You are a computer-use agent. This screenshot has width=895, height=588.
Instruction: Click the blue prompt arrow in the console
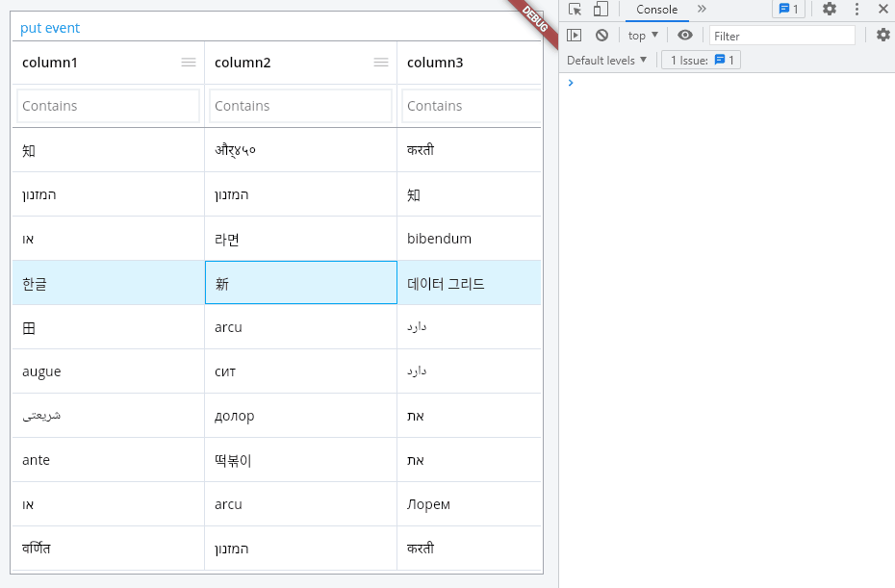point(571,83)
